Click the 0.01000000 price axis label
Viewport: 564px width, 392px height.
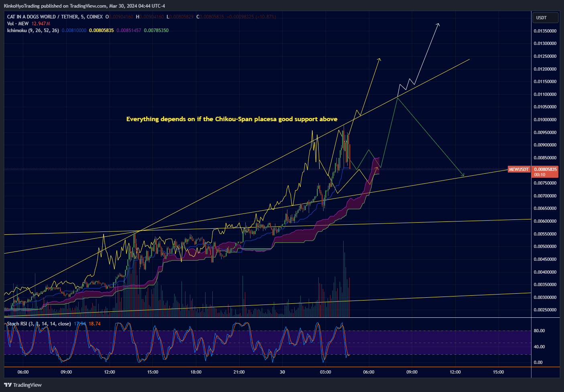[545, 120]
